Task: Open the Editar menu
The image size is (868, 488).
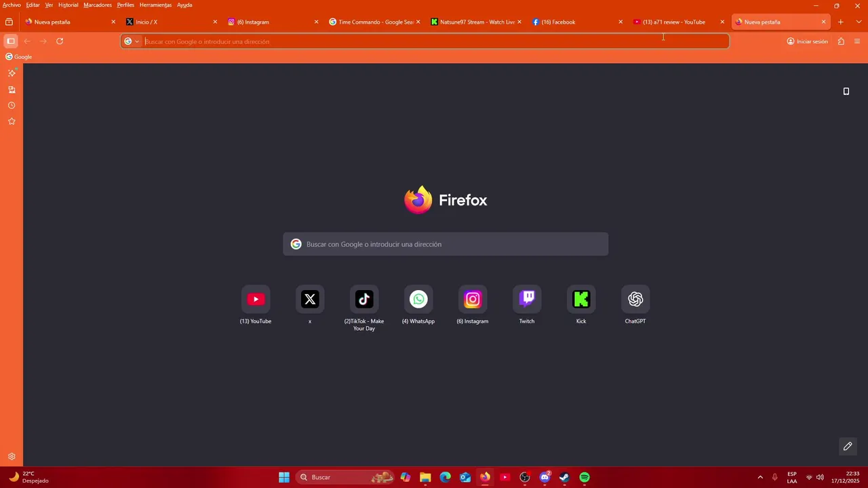Action: [x=33, y=5]
